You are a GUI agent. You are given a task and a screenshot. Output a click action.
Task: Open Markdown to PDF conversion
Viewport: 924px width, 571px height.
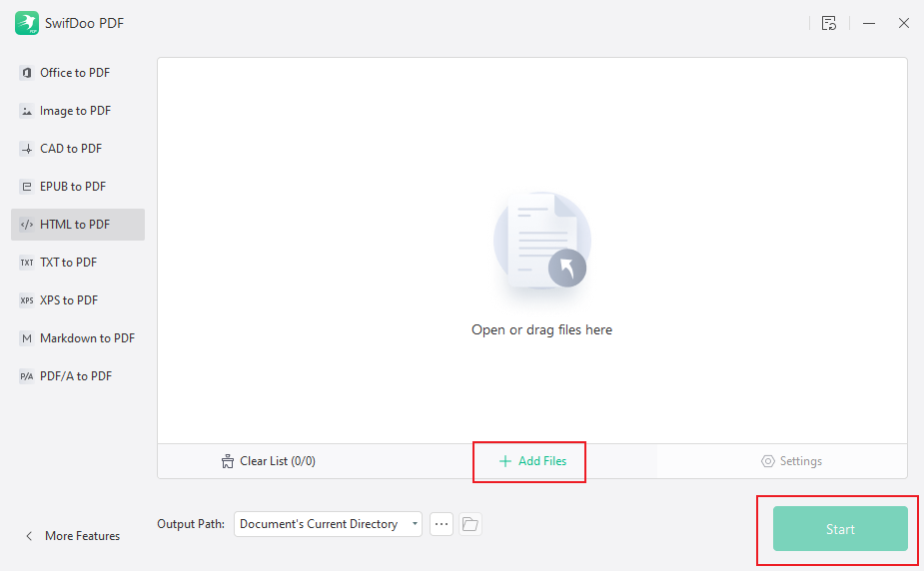click(78, 338)
